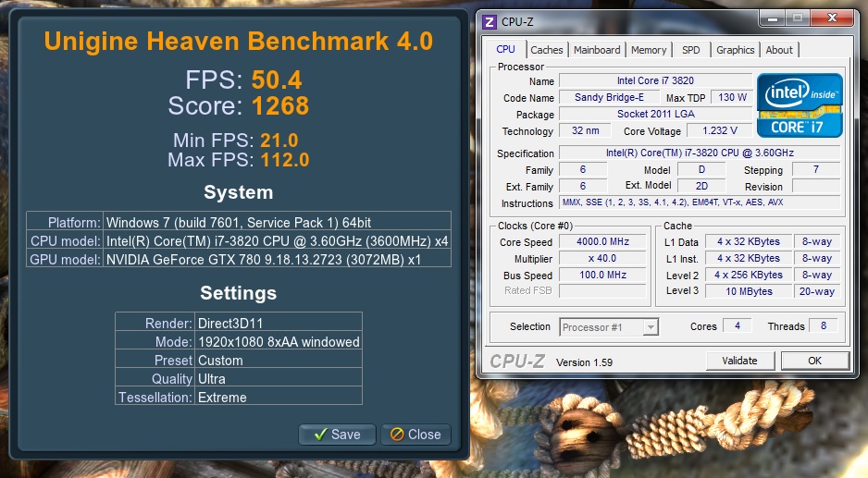Viewport: 868px width, 478px height.
Task: Click the Level 3 value 10 MBytes
Action: (x=749, y=291)
